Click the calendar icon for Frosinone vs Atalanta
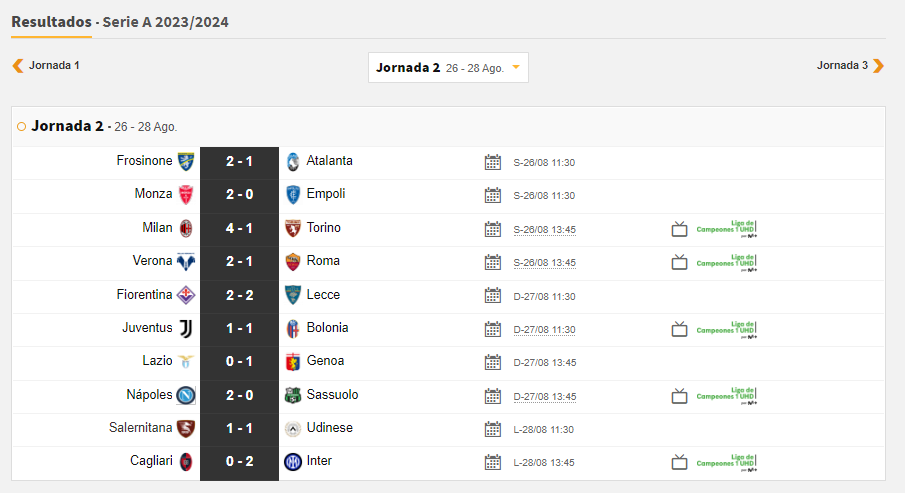Screen dimensions: 905x493 click(x=492, y=162)
